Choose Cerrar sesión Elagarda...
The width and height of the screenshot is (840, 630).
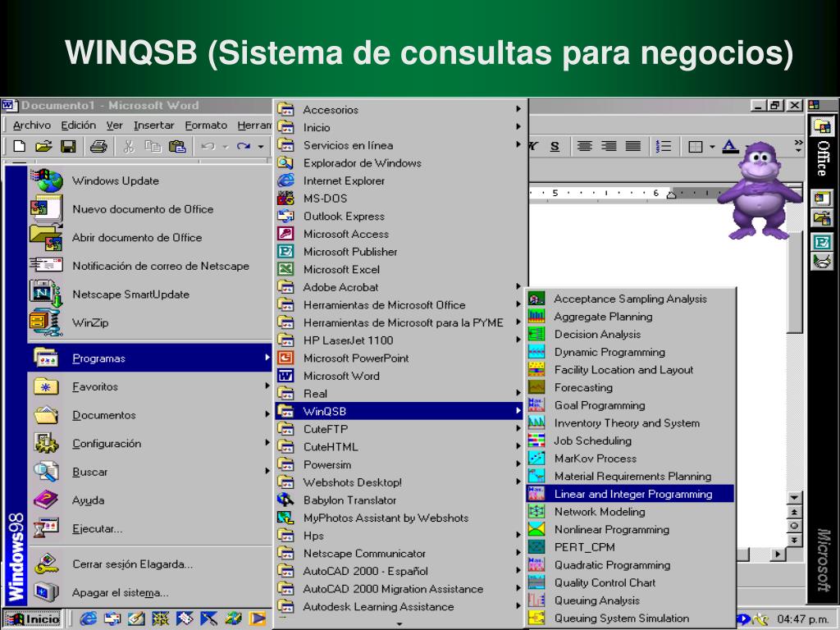[150, 564]
